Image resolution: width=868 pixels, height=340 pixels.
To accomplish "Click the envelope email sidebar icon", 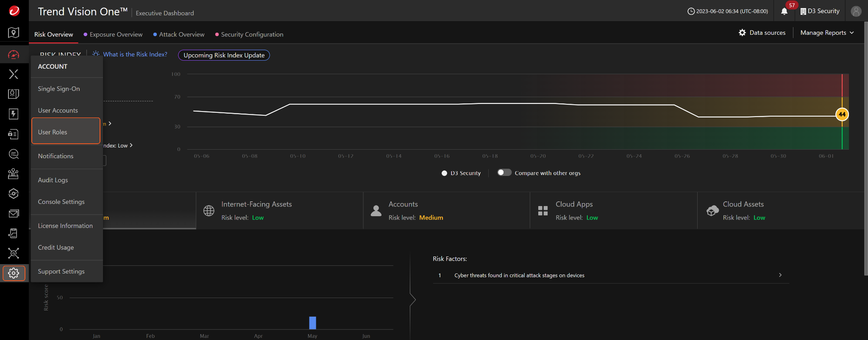I will tap(14, 214).
